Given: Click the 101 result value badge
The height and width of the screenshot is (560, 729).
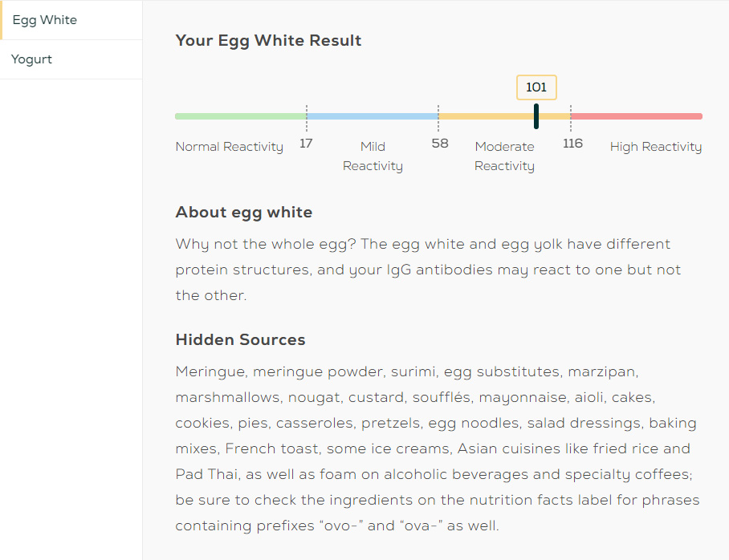Looking at the screenshot, I should point(536,87).
